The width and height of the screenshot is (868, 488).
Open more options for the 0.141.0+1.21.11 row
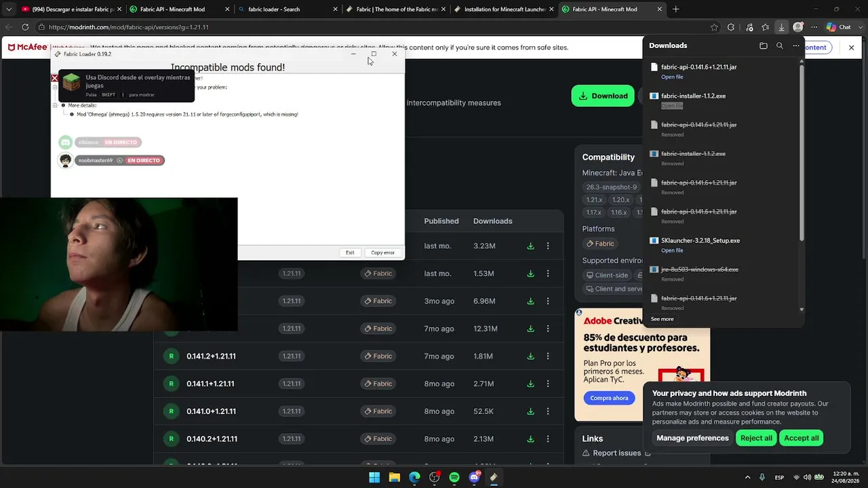coord(548,411)
